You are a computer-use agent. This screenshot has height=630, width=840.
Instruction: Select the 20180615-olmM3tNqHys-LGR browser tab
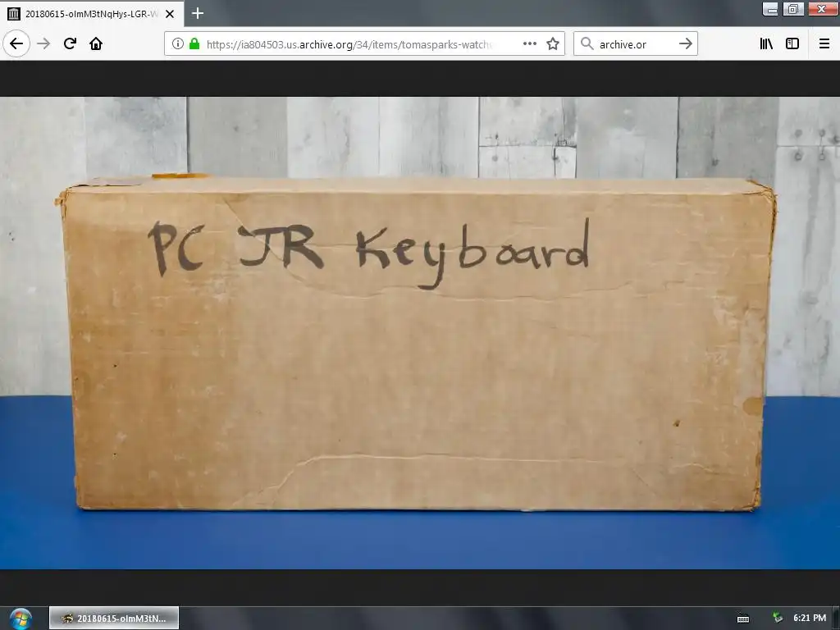(92, 14)
